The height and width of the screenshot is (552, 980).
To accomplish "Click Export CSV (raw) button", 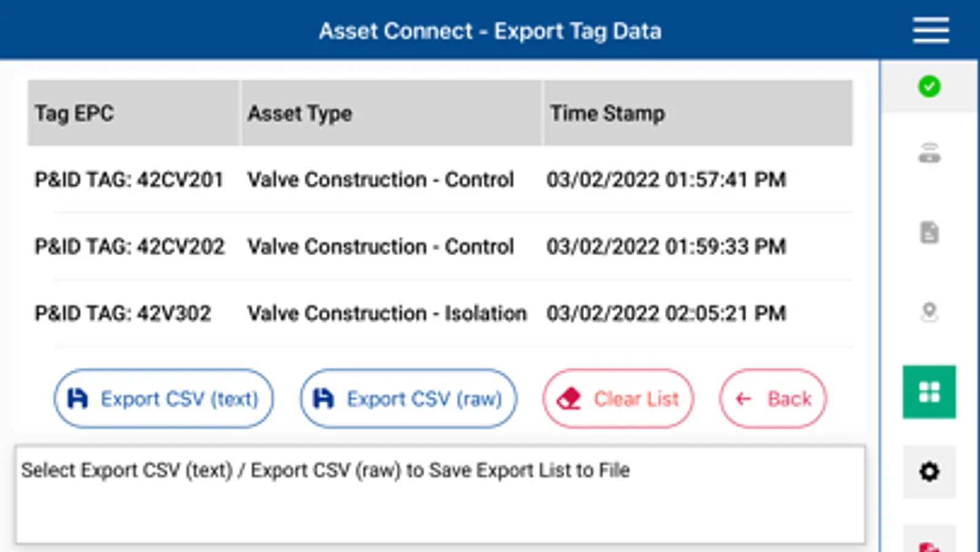I will click(408, 399).
